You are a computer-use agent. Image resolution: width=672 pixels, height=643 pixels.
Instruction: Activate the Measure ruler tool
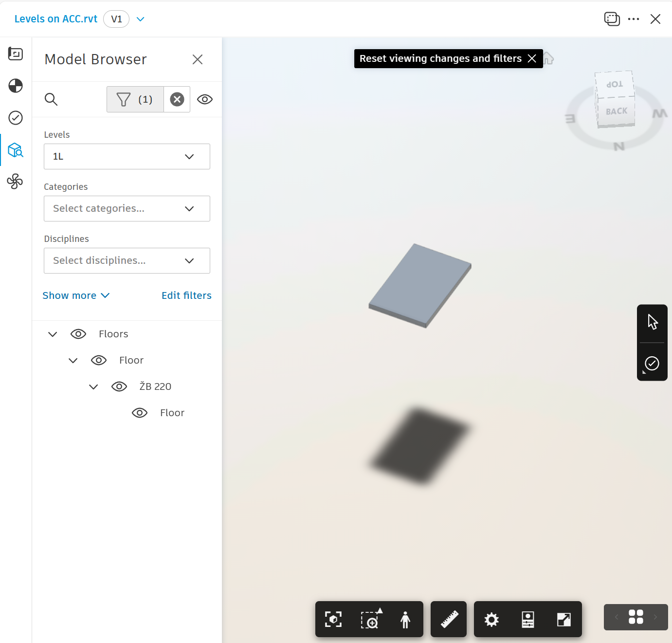[448, 619]
